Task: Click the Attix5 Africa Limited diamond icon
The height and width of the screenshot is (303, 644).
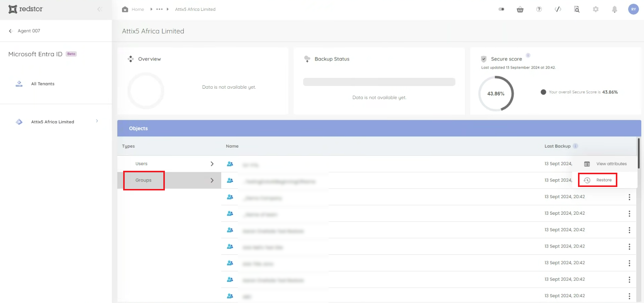Action: (x=19, y=122)
